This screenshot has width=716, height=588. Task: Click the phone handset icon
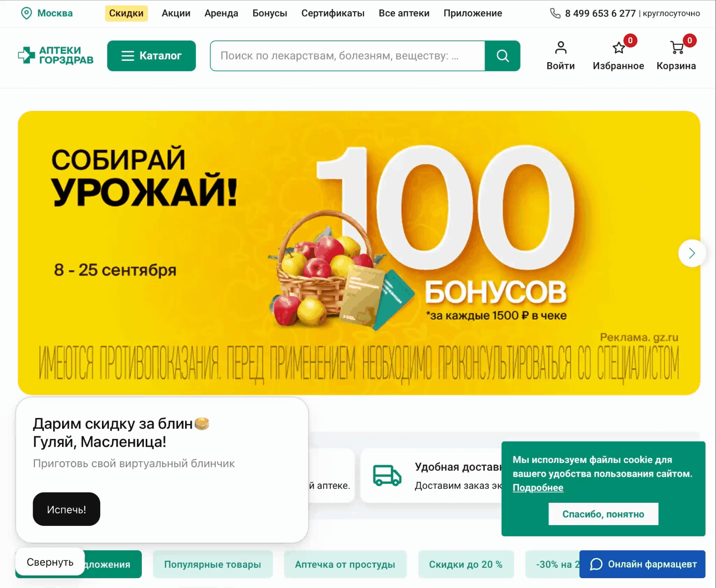tap(555, 13)
